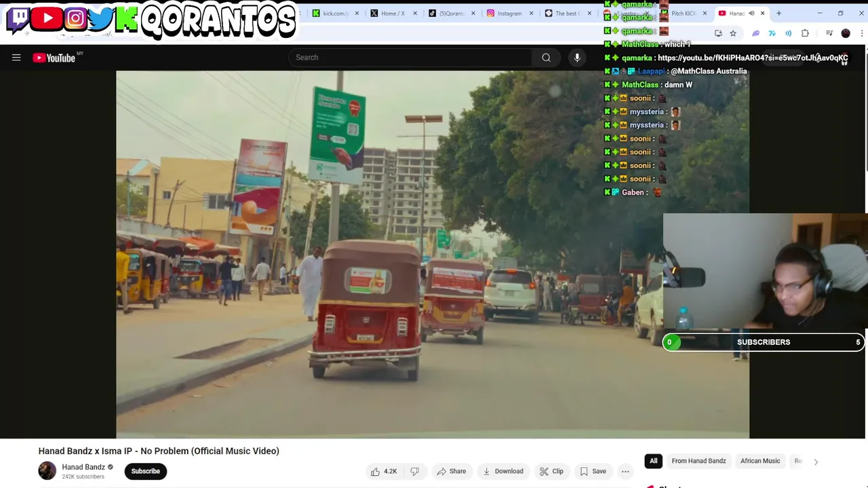
Task: Close the Instagram browser tab
Action: tap(531, 14)
